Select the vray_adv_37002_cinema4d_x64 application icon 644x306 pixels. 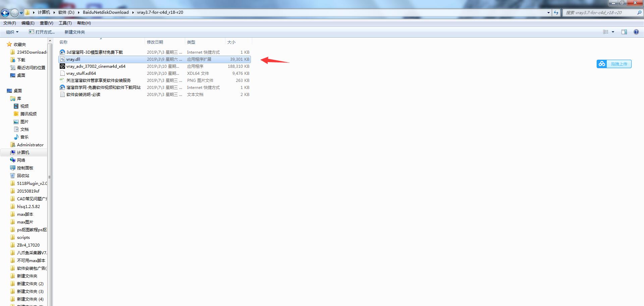62,66
